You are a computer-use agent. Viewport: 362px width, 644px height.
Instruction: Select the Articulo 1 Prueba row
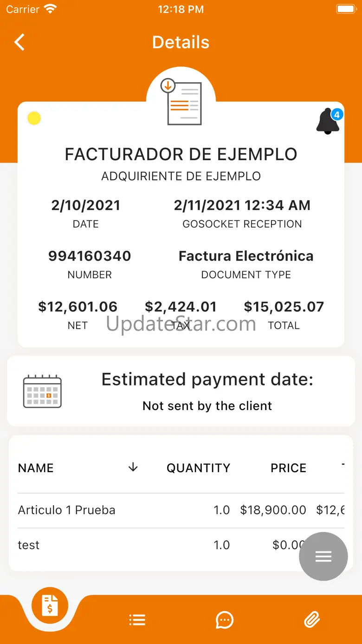[x=181, y=510]
